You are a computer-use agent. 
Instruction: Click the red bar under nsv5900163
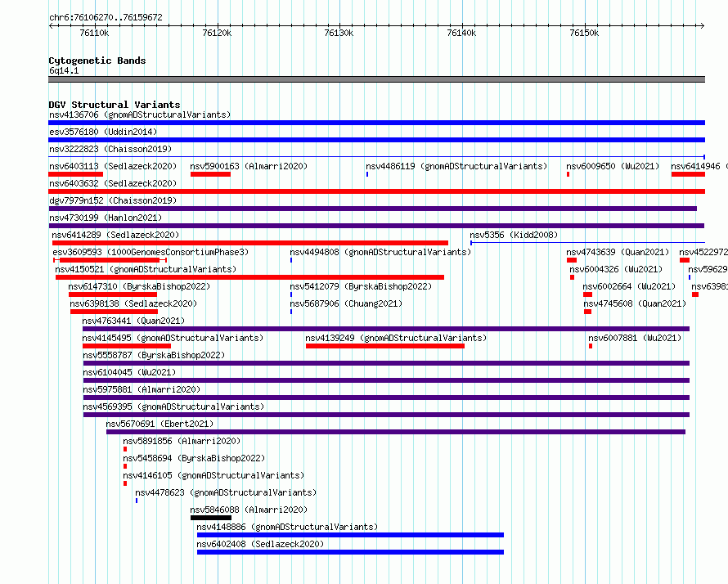tap(210, 174)
